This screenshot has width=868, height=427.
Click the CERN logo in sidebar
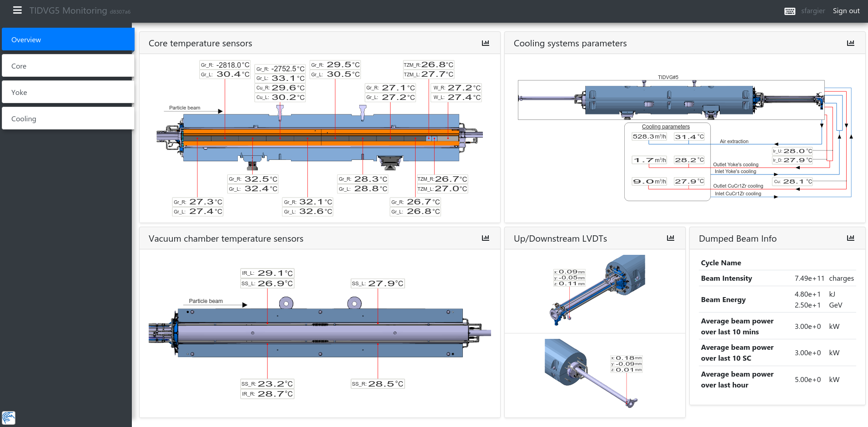[x=9, y=417]
